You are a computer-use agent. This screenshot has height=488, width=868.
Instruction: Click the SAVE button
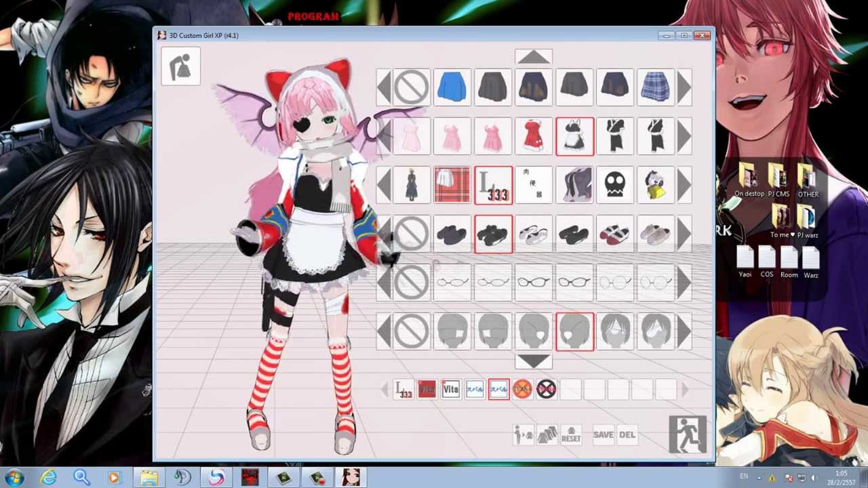603,435
